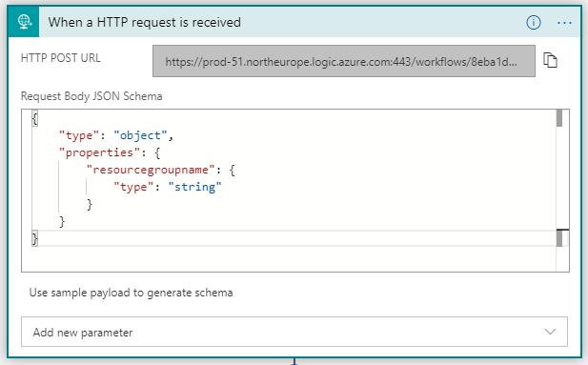Click 'When a HTTP request is received' title
The height and width of the screenshot is (365, 588).
pyautogui.click(x=144, y=22)
